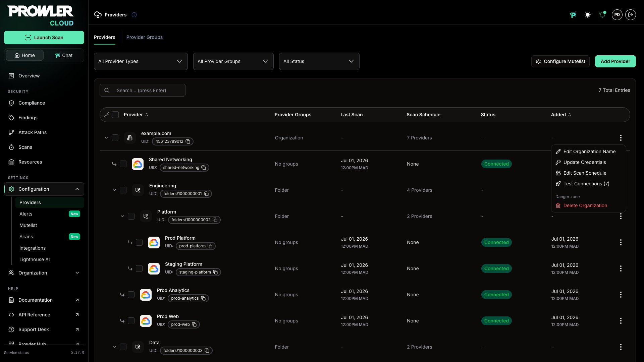Sort by the Added column header

point(561,115)
